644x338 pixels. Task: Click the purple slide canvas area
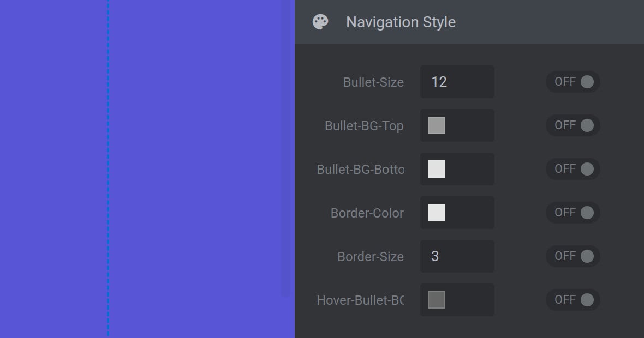201,169
